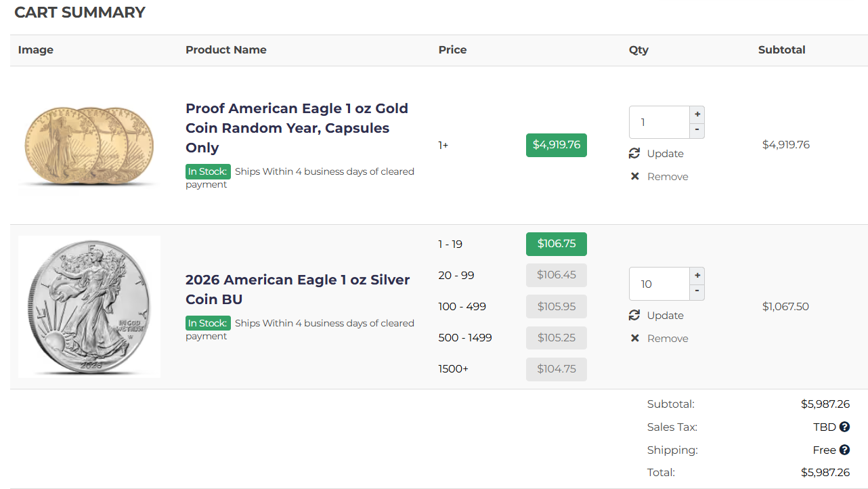The height and width of the screenshot is (489, 868).
Task: Click the silver coin quantity field showing 10
Action: point(659,284)
